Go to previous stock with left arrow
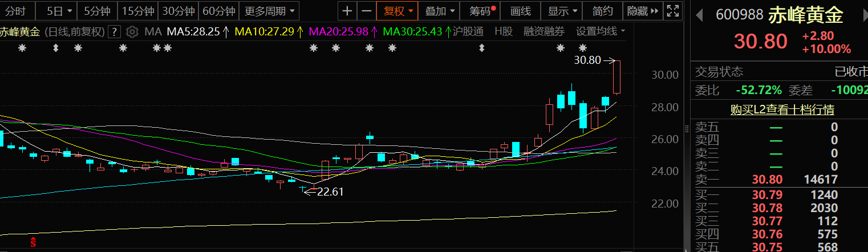 [699, 15]
